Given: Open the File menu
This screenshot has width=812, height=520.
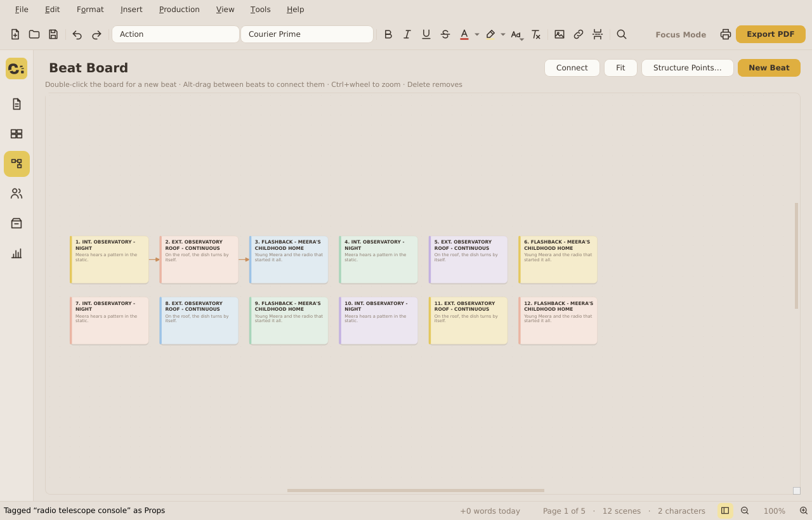Looking at the screenshot, I should click(x=22, y=10).
